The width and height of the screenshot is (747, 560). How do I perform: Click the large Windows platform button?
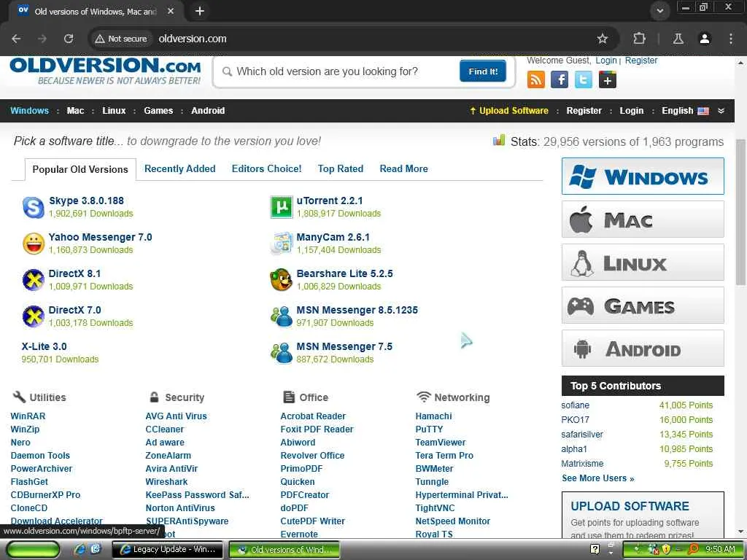point(643,176)
